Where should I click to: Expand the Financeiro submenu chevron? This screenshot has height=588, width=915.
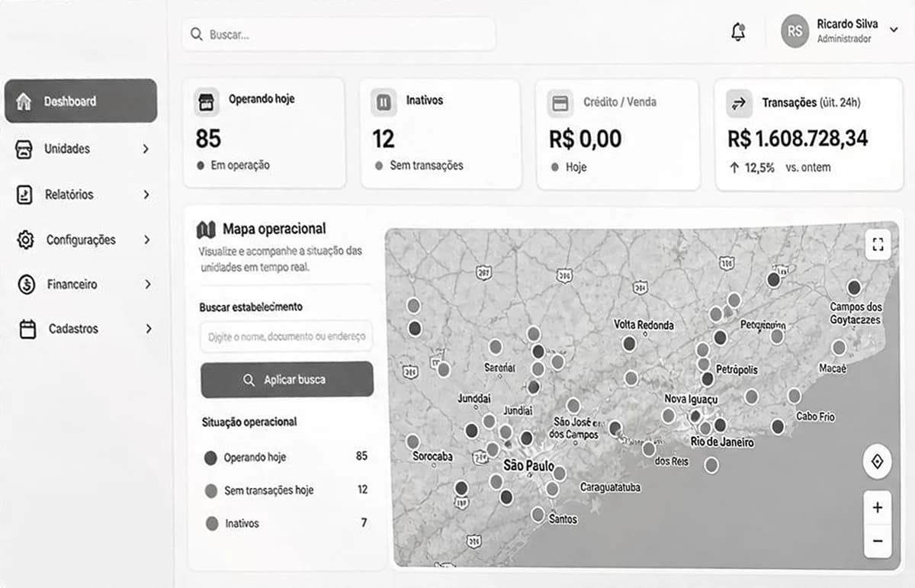click(x=147, y=284)
